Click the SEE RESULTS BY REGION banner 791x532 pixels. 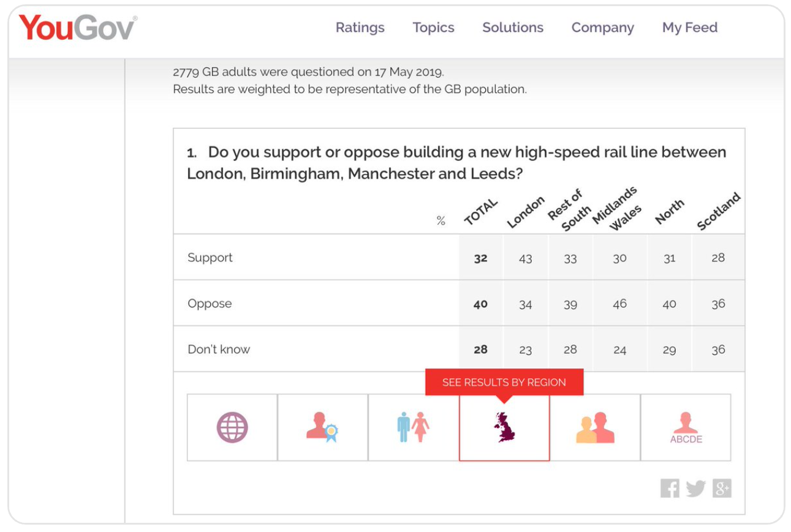point(504,381)
